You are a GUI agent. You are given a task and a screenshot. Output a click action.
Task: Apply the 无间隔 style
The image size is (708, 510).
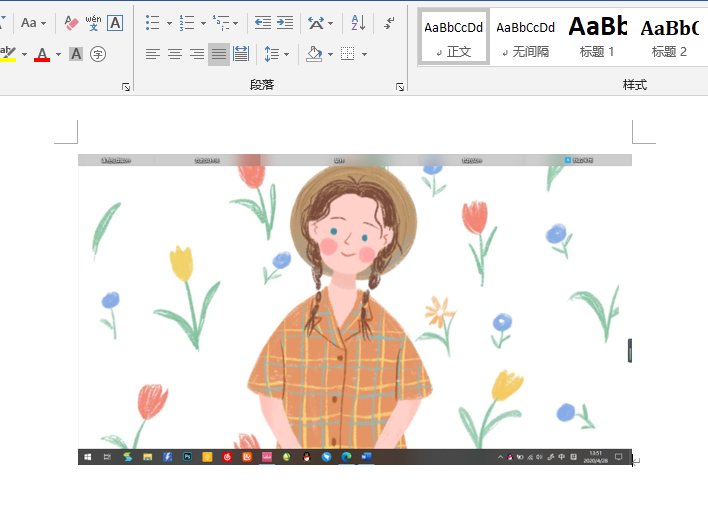click(x=525, y=36)
